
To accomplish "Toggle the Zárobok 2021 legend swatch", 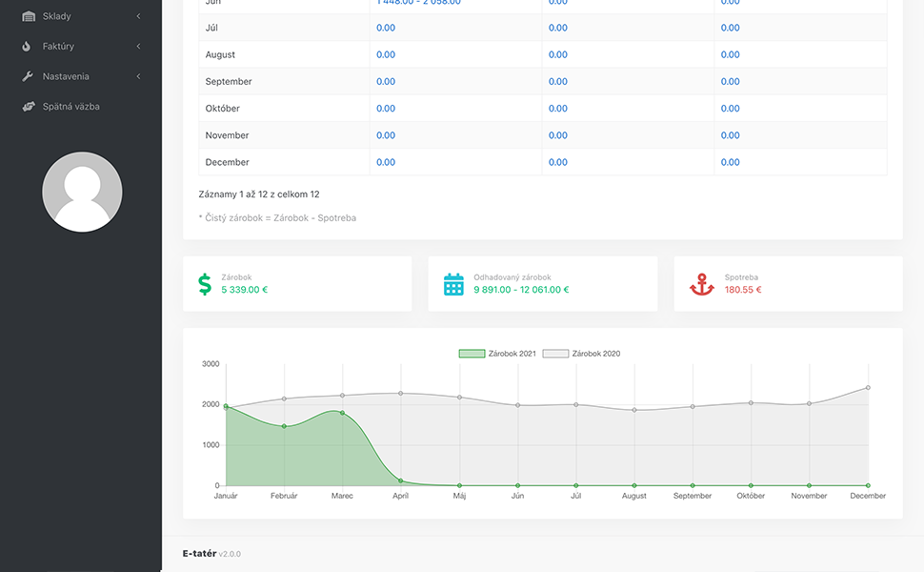I will (x=472, y=354).
